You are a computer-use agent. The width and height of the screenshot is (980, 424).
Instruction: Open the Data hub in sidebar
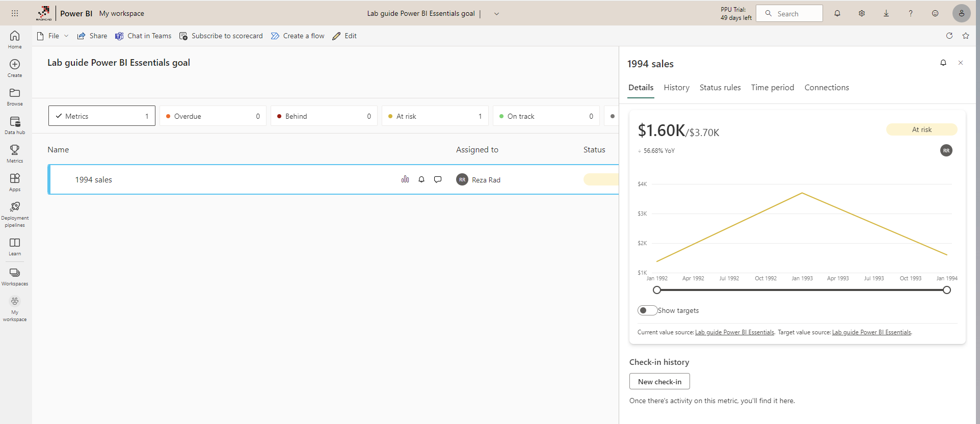(x=15, y=125)
